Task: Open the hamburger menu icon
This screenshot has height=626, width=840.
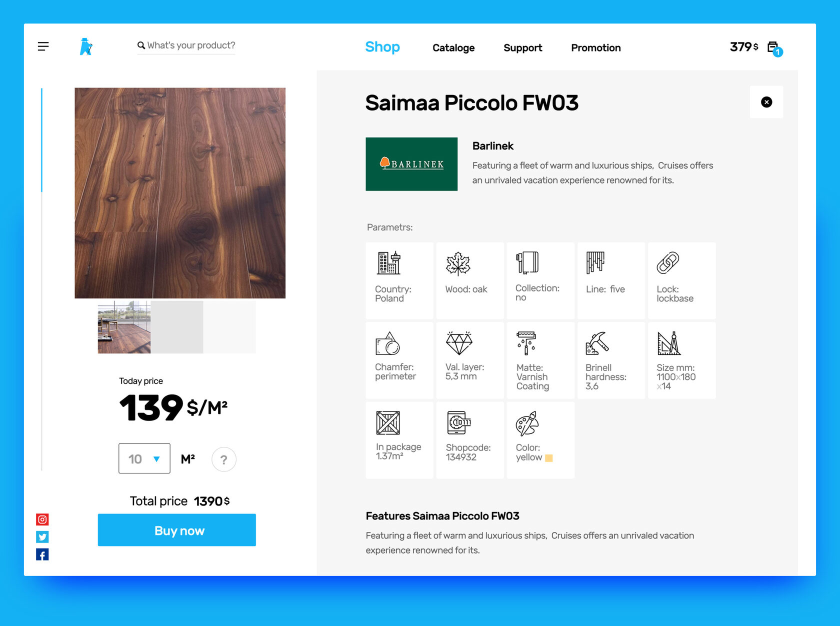Action: (x=43, y=46)
